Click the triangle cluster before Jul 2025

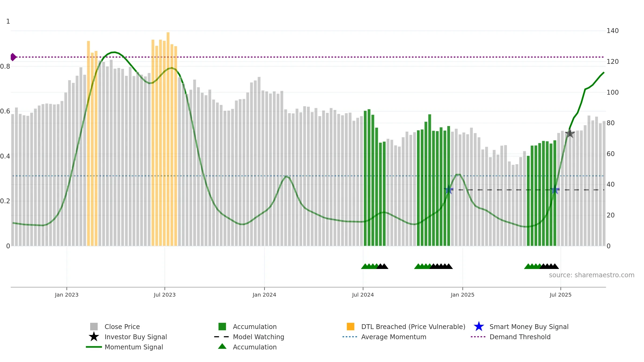point(541,266)
